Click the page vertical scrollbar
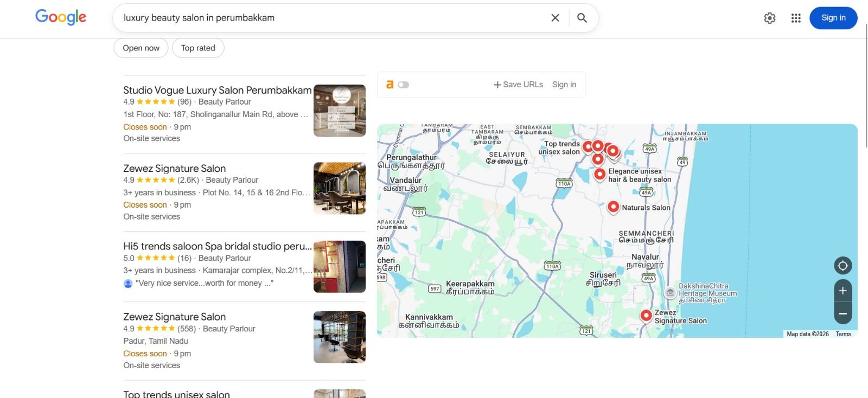868x398 pixels. point(865,87)
